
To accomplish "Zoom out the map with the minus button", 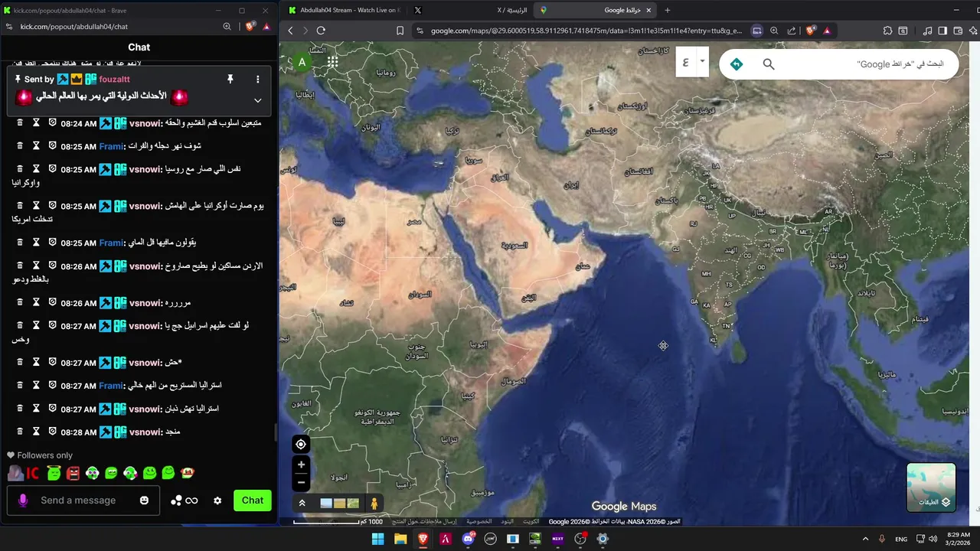I will pos(301,482).
